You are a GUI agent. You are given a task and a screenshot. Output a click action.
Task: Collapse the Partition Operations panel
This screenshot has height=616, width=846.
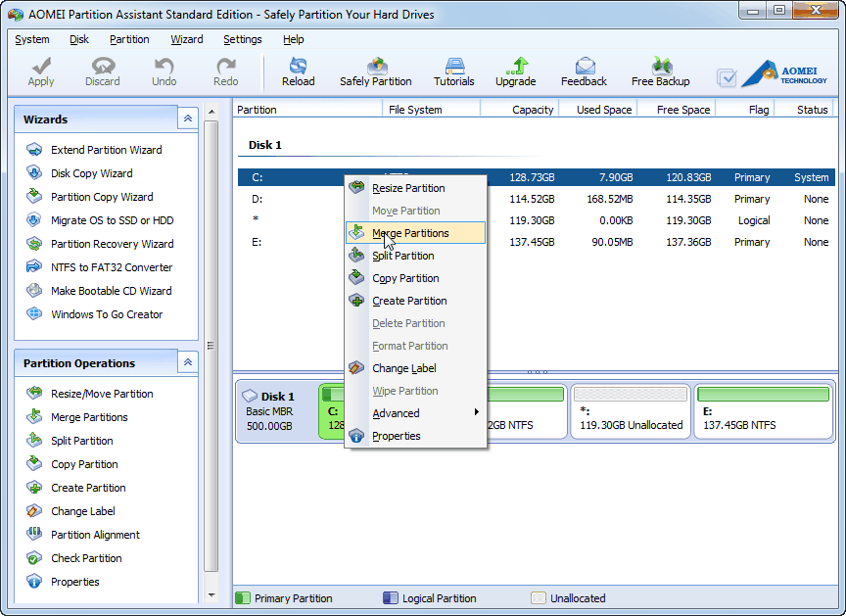(188, 362)
